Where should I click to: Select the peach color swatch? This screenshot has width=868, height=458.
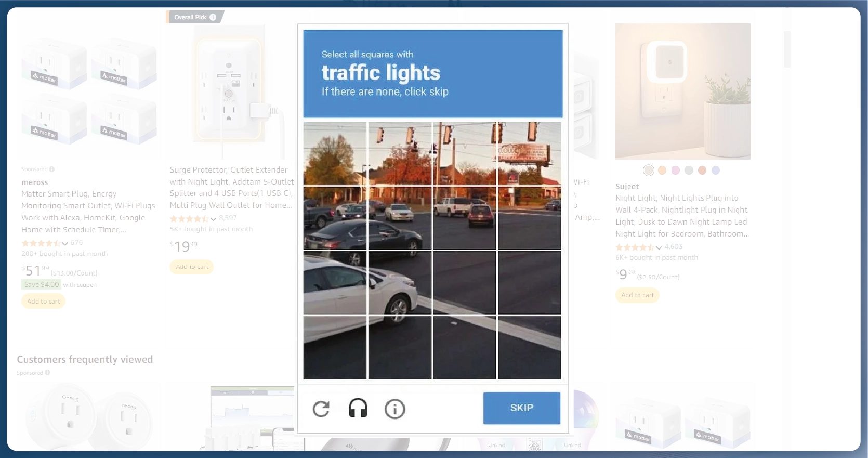pos(662,171)
